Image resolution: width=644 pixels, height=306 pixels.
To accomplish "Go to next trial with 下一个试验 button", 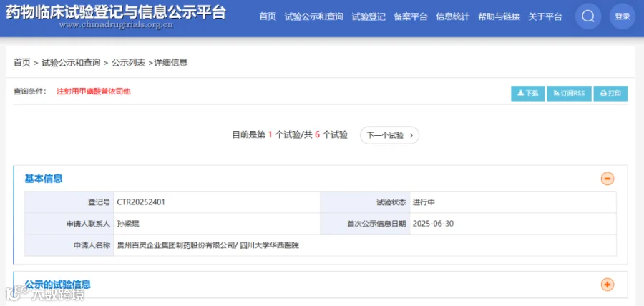I will coord(389,135).
